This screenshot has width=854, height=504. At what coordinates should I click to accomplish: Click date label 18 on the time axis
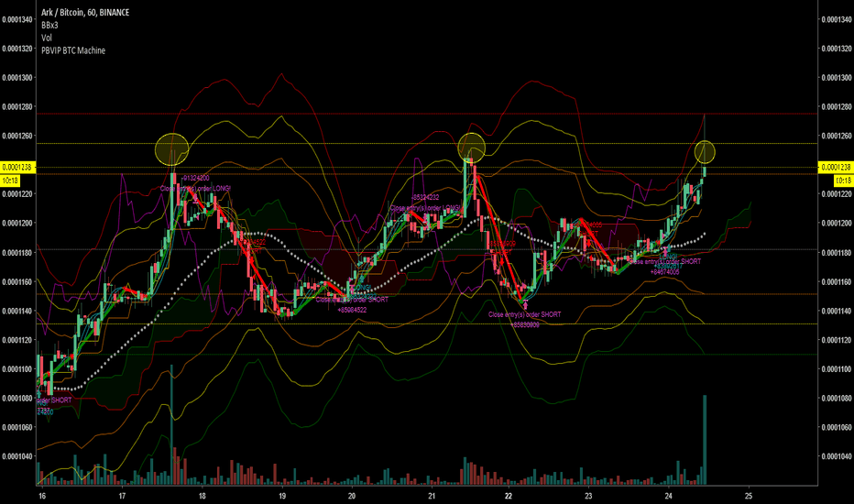(203, 496)
